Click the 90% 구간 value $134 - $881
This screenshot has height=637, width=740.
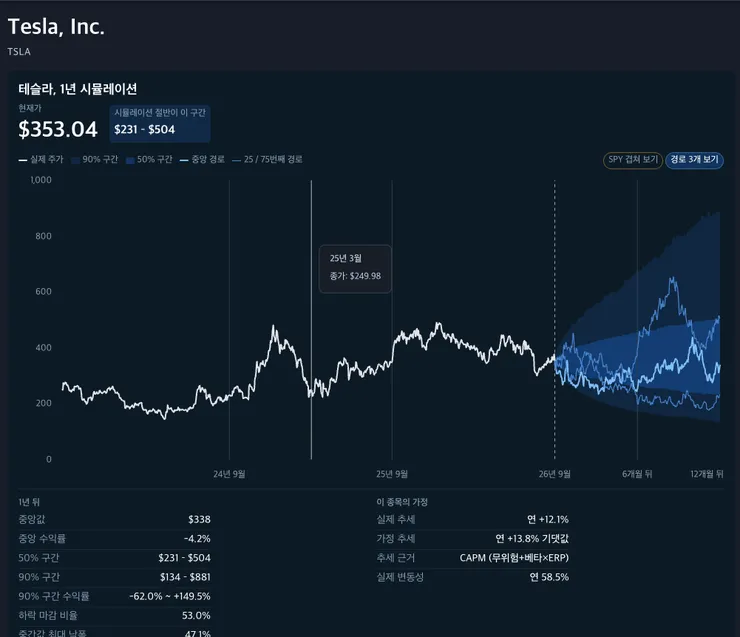[x=185, y=577]
